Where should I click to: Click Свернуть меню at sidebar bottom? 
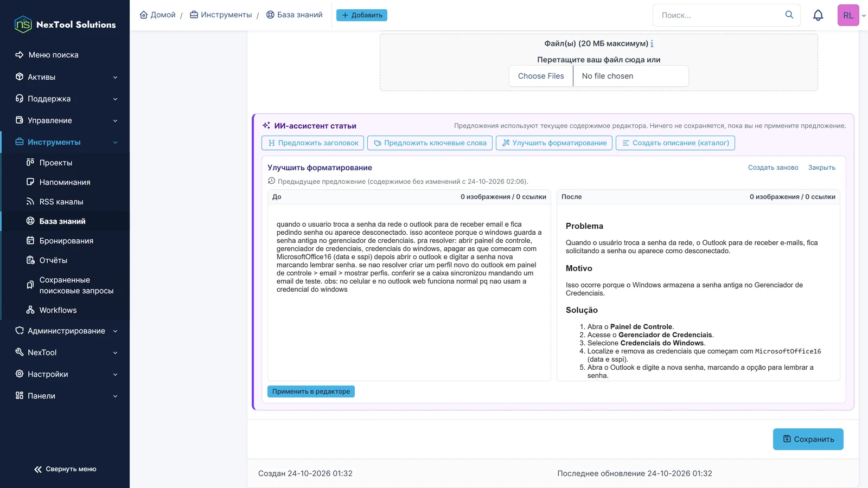[x=65, y=469]
